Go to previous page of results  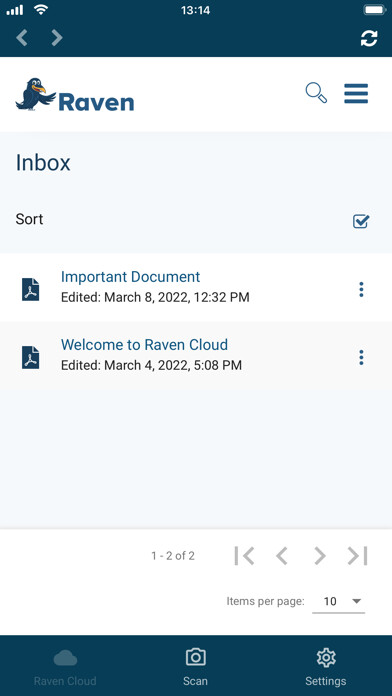282,556
